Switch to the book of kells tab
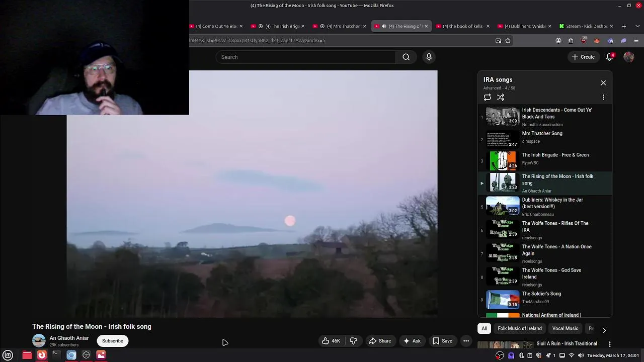 (462, 26)
